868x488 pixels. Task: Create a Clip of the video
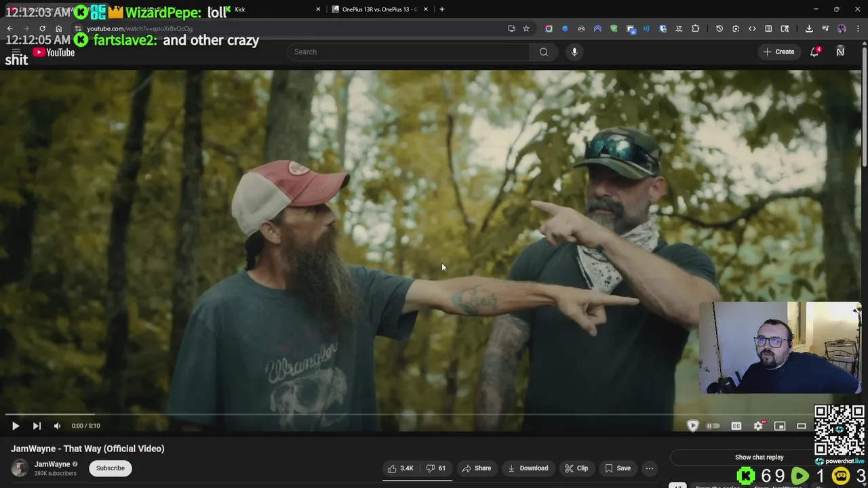(576, 468)
